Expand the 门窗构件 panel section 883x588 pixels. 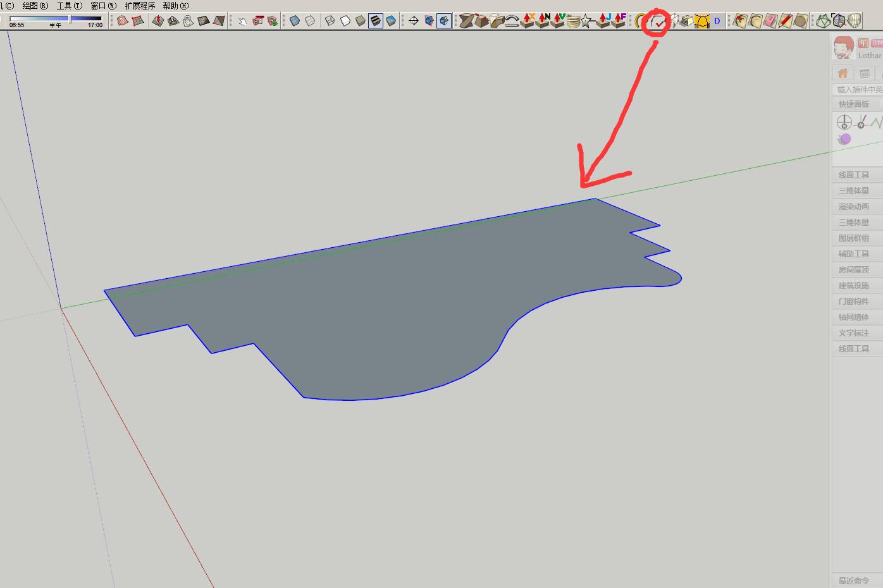click(854, 302)
